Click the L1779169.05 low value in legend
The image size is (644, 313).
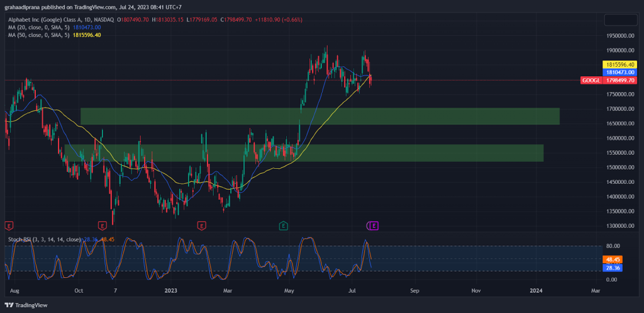click(x=201, y=20)
